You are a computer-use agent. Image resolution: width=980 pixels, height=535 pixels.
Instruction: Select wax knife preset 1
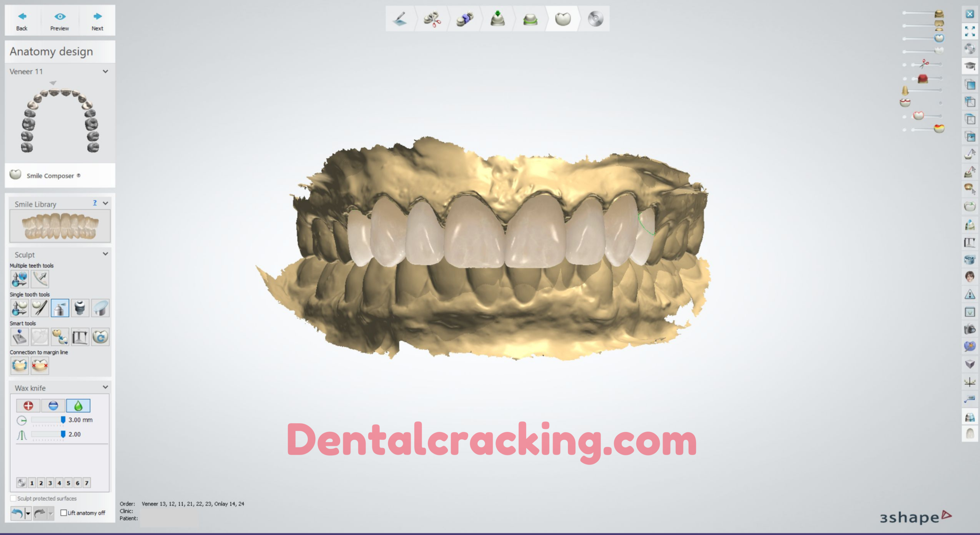(32, 483)
